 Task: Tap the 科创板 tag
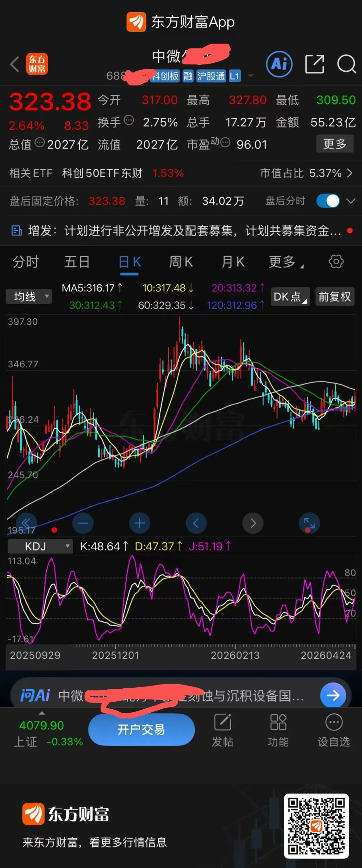pos(165,76)
